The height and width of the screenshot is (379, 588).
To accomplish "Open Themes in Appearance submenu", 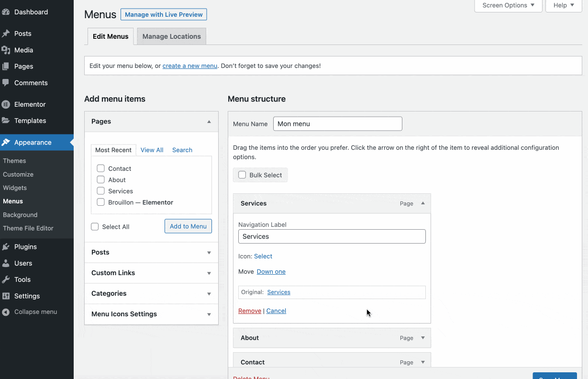I will click(x=14, y=161).
